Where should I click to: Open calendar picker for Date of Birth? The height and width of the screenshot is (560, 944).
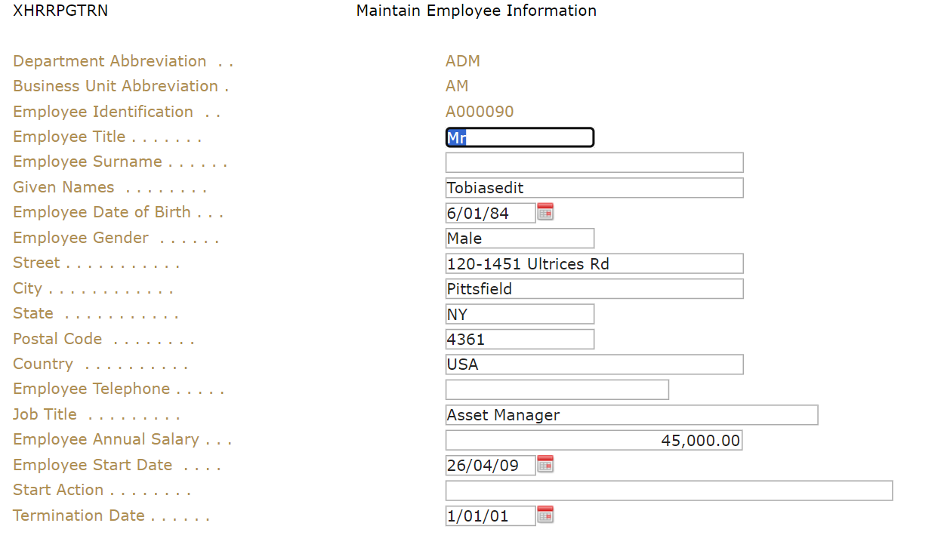[545, 212]
